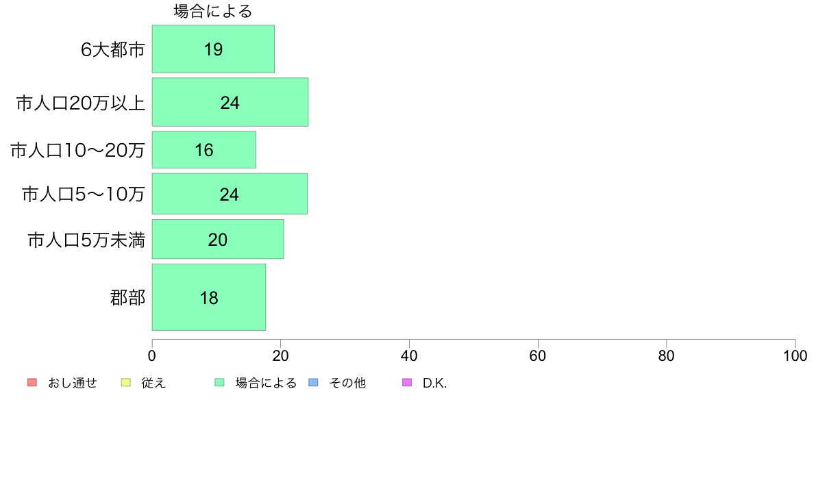Toggle the その他 legend label
Viewport: 814px width, 504px height.
click(x=347, y=383)
